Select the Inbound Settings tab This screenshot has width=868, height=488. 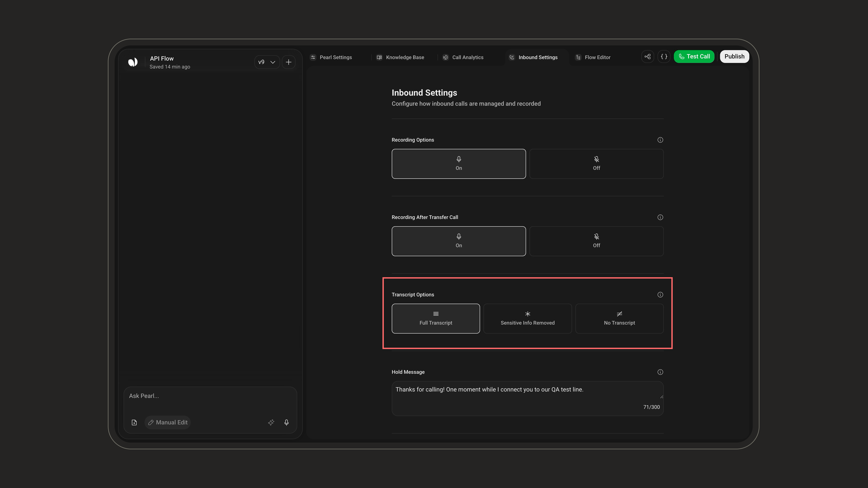[533, 57]
